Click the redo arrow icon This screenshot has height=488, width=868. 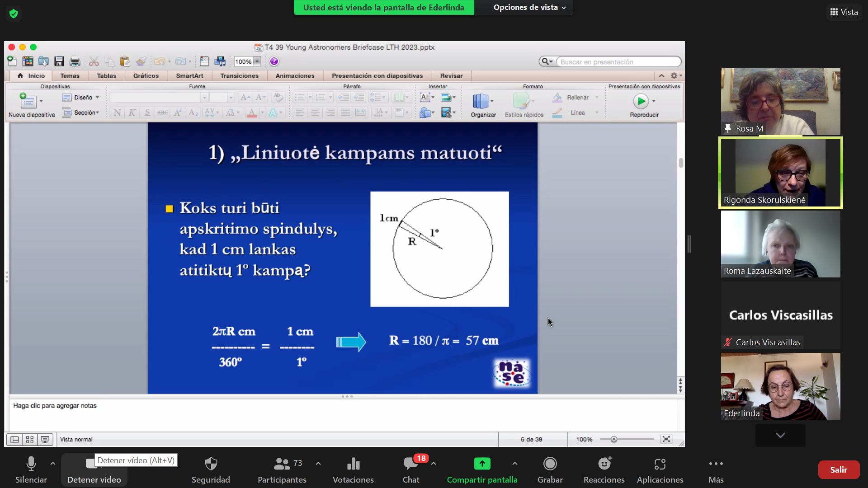pos(180,61)
